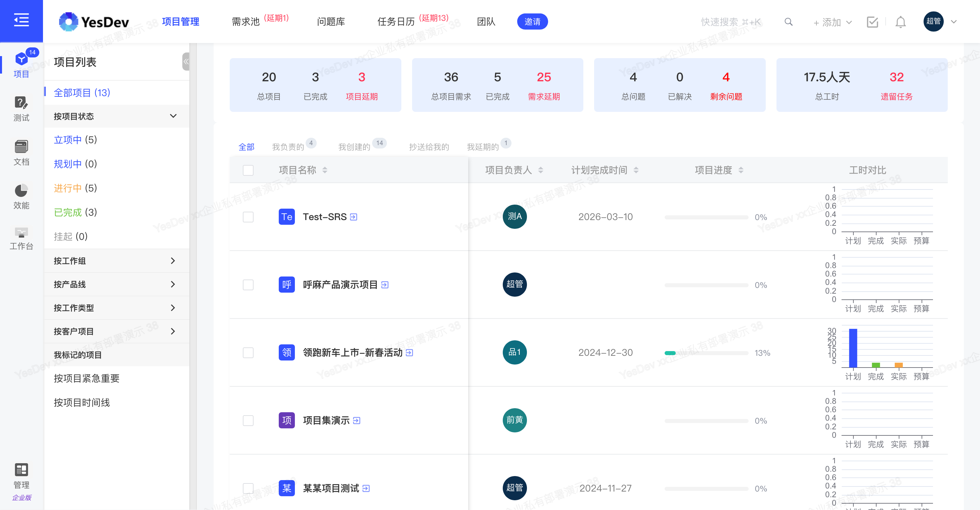Tick the 项目集演示 row checkbox
The height and width of the screenshot is (510, 980).
tap(248, 421)
